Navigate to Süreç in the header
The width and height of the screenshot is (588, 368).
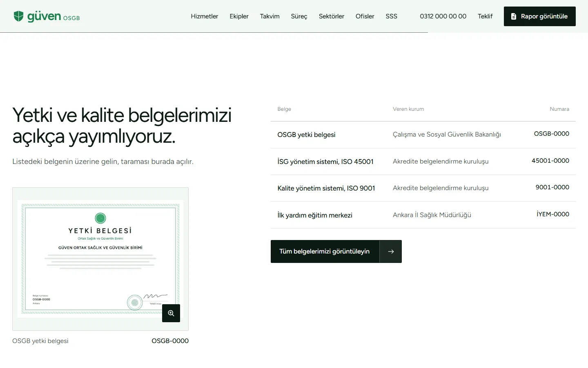point(299,16)
